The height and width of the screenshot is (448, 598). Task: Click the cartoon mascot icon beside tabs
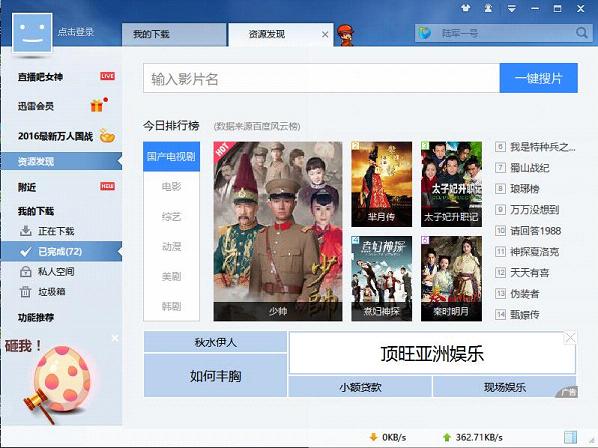click(346, 35)
